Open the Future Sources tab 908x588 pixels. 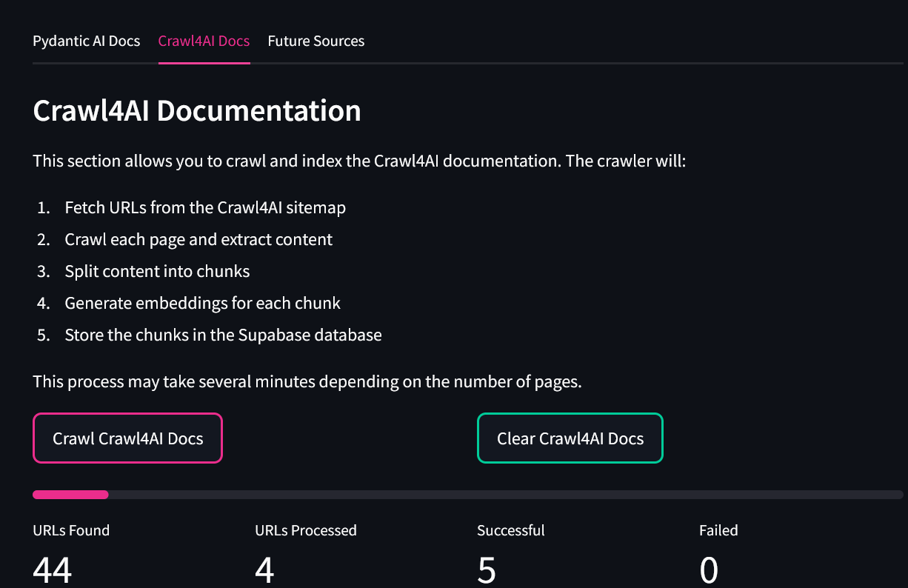(x=316, y=41)
